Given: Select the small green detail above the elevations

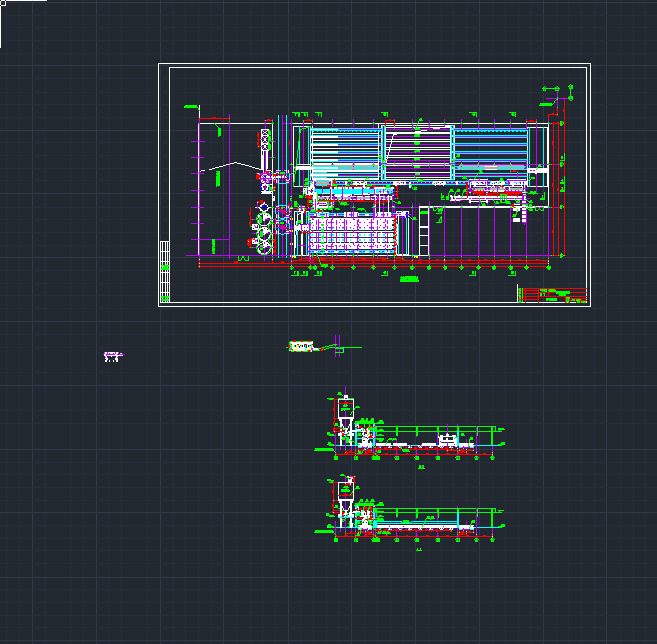Looking at the screenshot, I should click(x=303, y=346).
